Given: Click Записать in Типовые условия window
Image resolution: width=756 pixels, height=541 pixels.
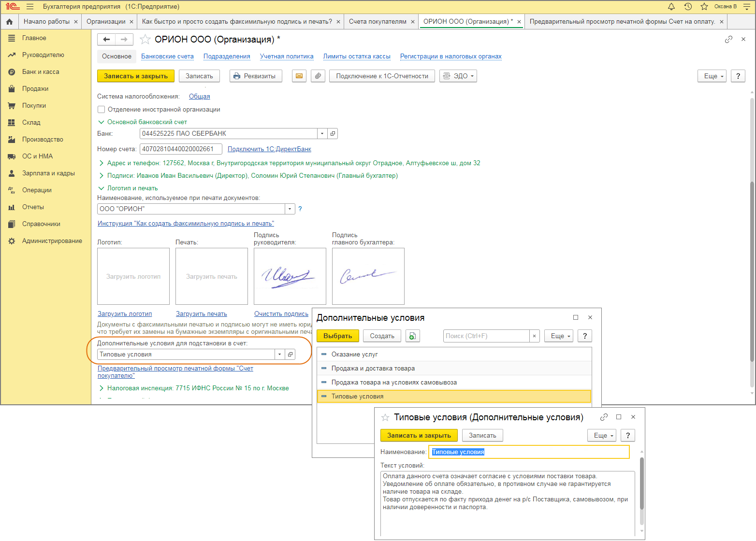Looking at the screenshot, I should click(482, 436).
